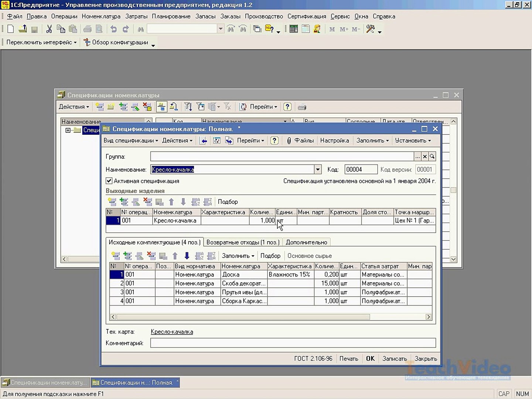Click the ГОСТ 2.106-96 button
532x399 pixels.
[x=313, y=359]
